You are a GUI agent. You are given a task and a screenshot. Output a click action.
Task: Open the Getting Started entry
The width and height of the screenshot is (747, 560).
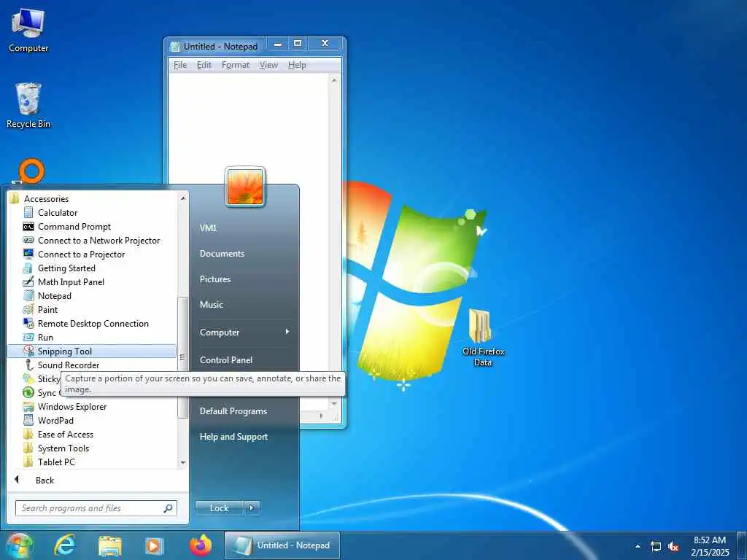(x=66, y=268)
